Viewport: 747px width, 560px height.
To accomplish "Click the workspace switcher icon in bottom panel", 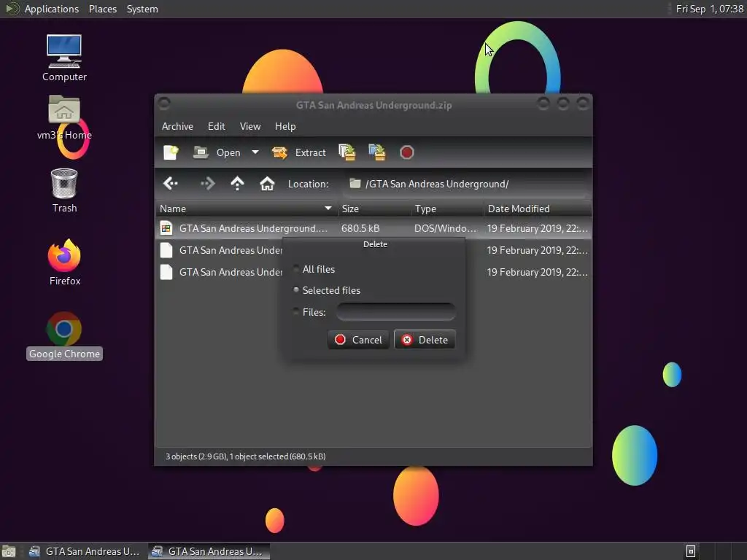I will [x=691, y=551].
